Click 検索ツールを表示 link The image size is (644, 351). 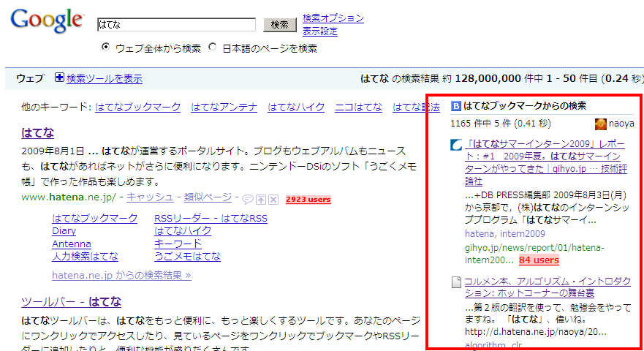(105, 78)
